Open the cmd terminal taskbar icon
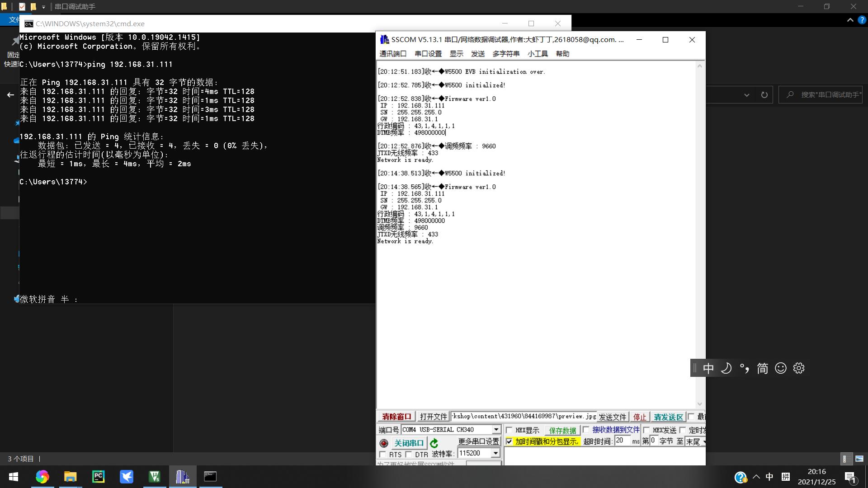 pyautogui.click(x=210, y=477)
